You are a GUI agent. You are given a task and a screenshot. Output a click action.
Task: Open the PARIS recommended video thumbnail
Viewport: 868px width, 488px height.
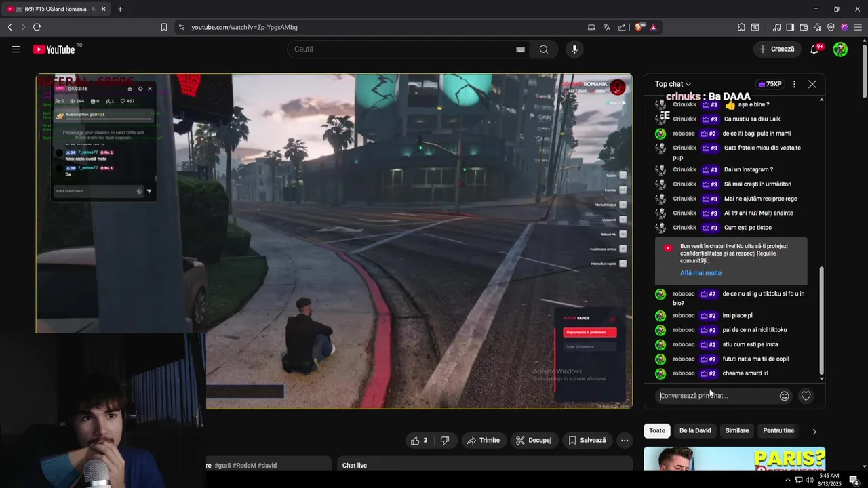pyautogui.click(x=734, y=459)
